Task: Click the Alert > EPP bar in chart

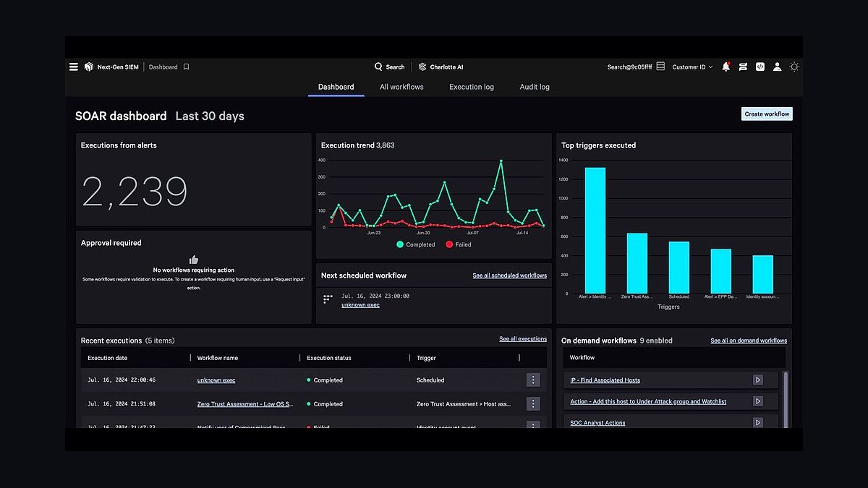Action: click(721, 271)
